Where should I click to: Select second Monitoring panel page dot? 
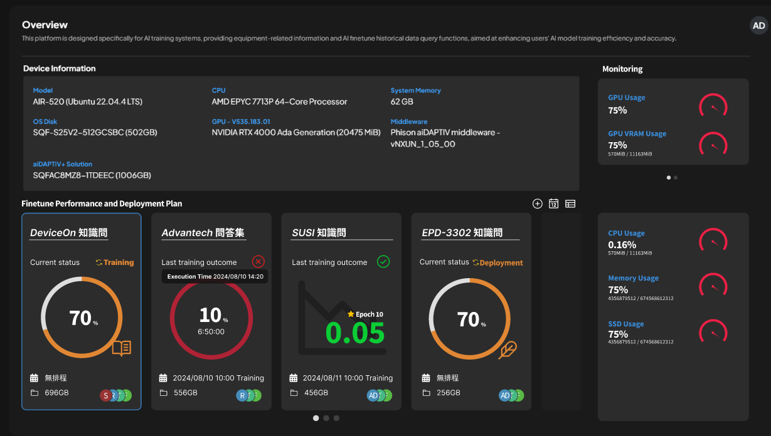point(676,178)
